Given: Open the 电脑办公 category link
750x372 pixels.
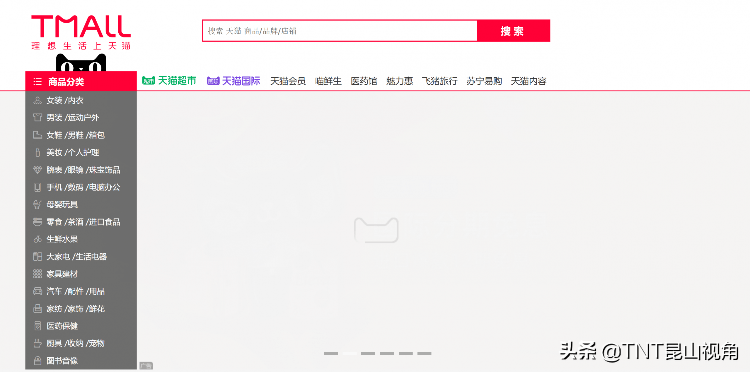Looking at the screenshot, I should pos(105,187).
